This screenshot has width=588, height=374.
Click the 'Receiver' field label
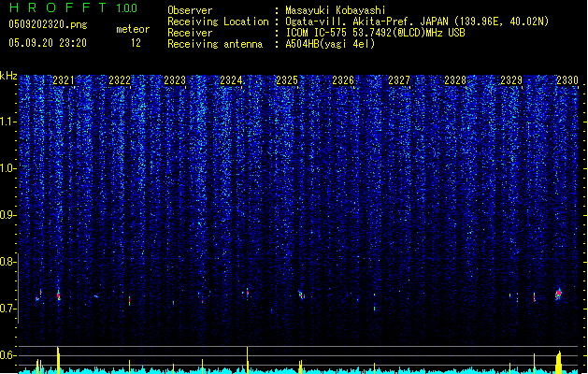[190, 33]
